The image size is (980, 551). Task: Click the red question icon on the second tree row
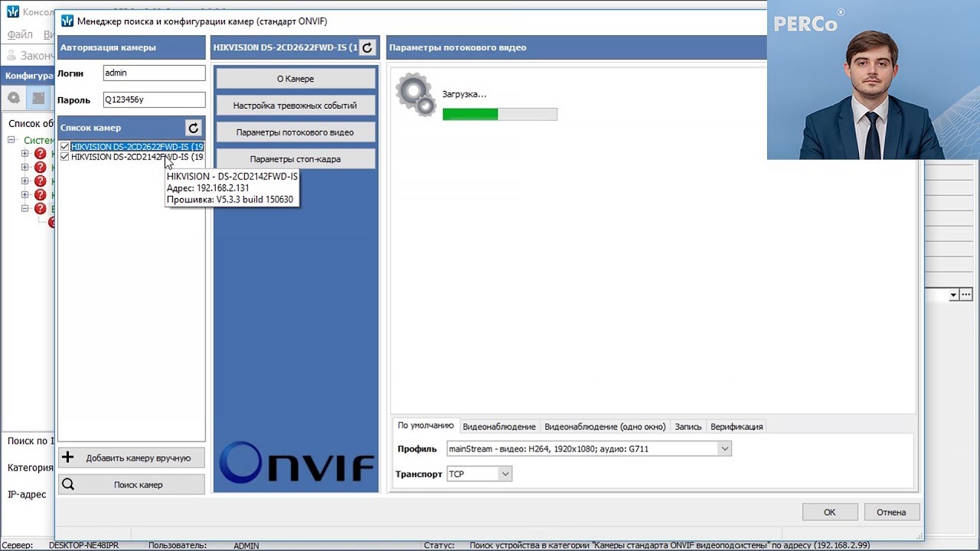[x=41, y=168]
